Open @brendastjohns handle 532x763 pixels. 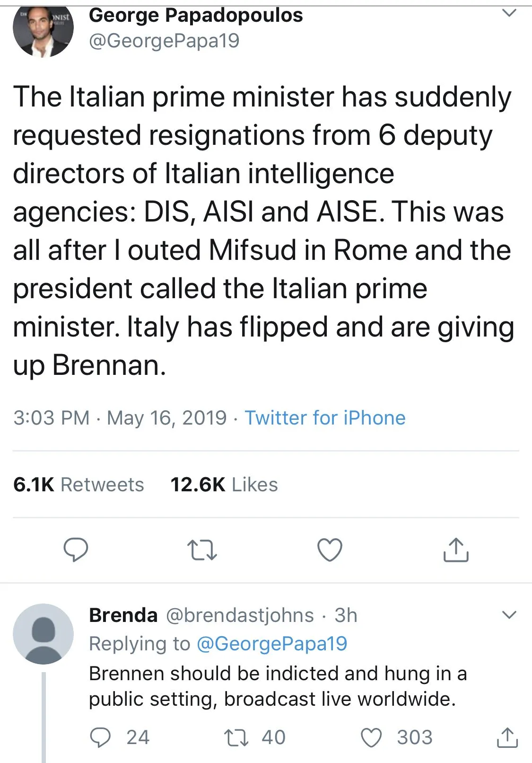click(x=240, y=615)
